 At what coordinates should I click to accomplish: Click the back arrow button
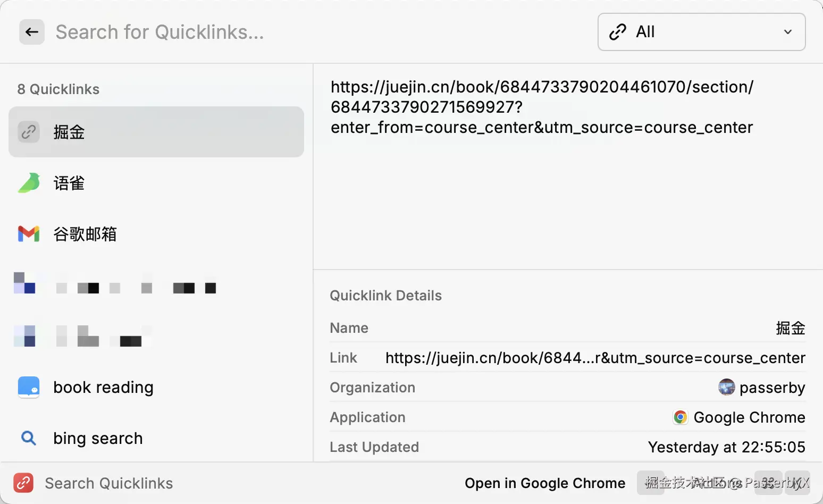tap(32, 32)
